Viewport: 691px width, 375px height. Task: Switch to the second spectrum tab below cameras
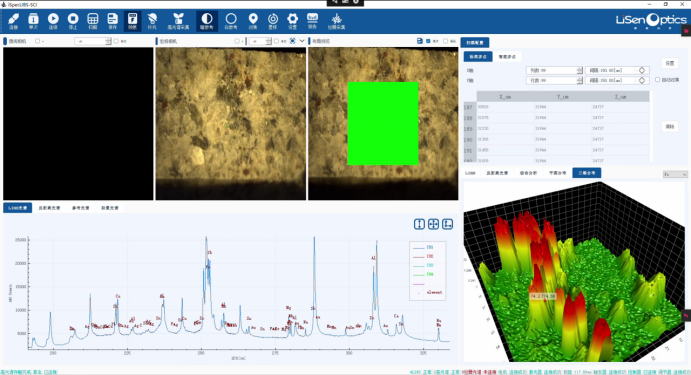coord(49,208)
